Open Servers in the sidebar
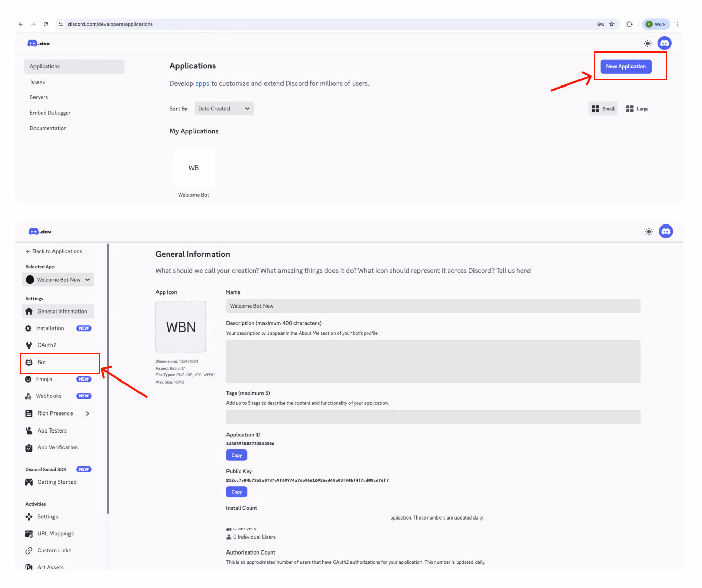Image resolution: width=702 pixels, height=588 pixels. tap(39, 97)
